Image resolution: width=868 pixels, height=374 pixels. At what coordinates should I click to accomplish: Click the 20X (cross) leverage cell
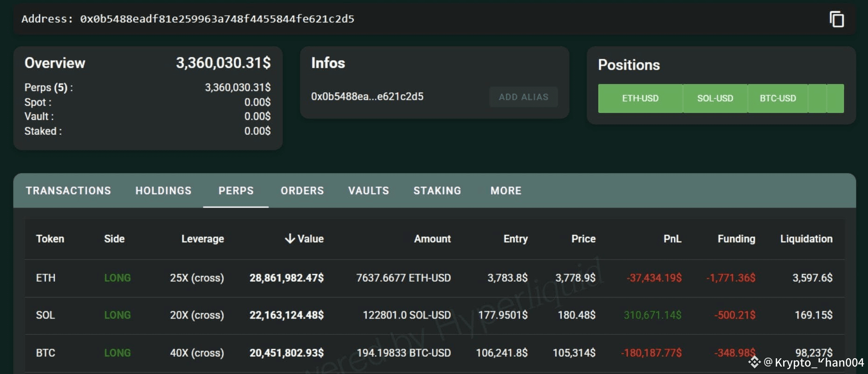[x=197, y=315]
